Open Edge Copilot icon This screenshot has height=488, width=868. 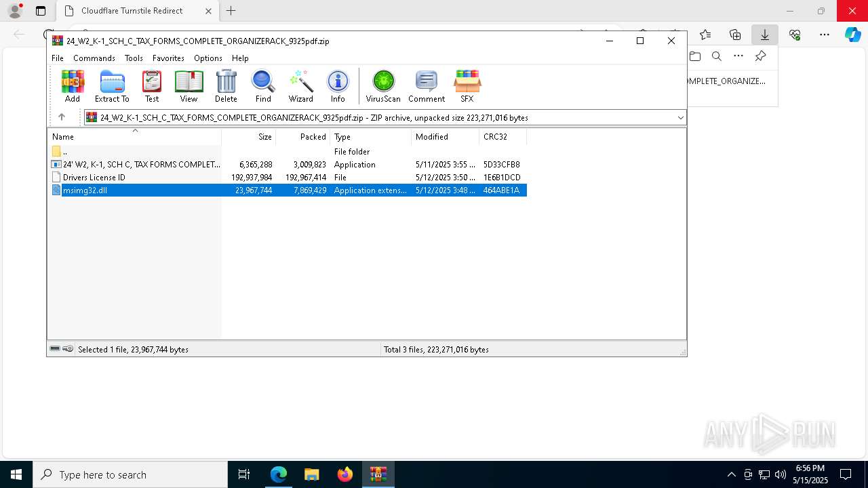(853, 35)
